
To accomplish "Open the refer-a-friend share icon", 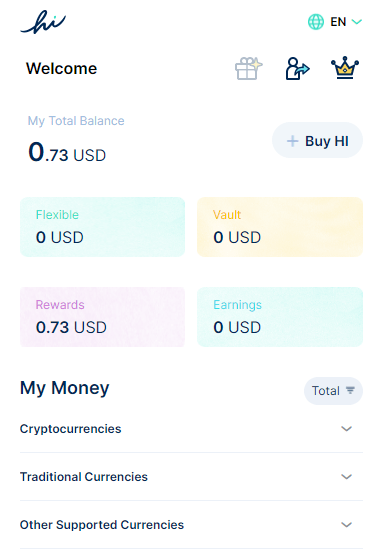I will [x=297, y=68].
